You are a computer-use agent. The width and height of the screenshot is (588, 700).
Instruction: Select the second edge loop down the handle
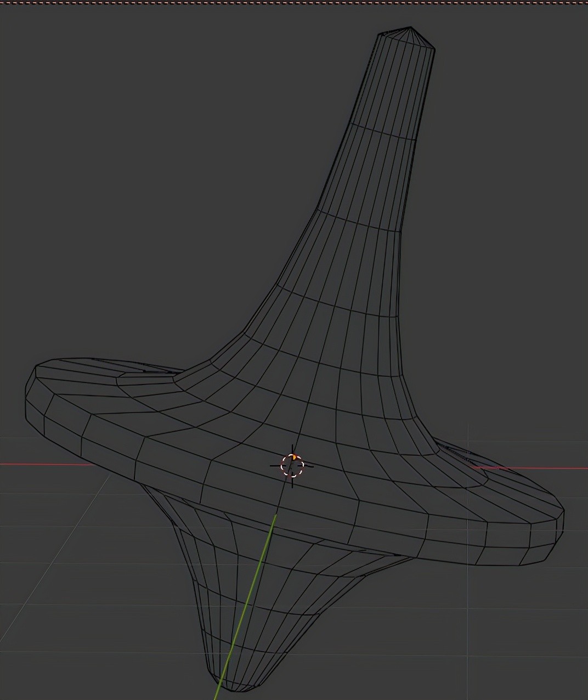point(359,222)
